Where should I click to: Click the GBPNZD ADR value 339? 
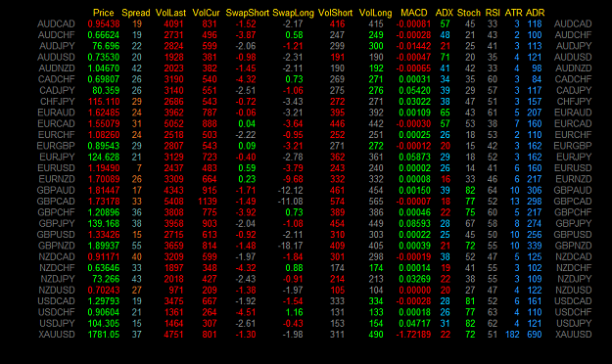pyautogui.click(x=535, y=246)
